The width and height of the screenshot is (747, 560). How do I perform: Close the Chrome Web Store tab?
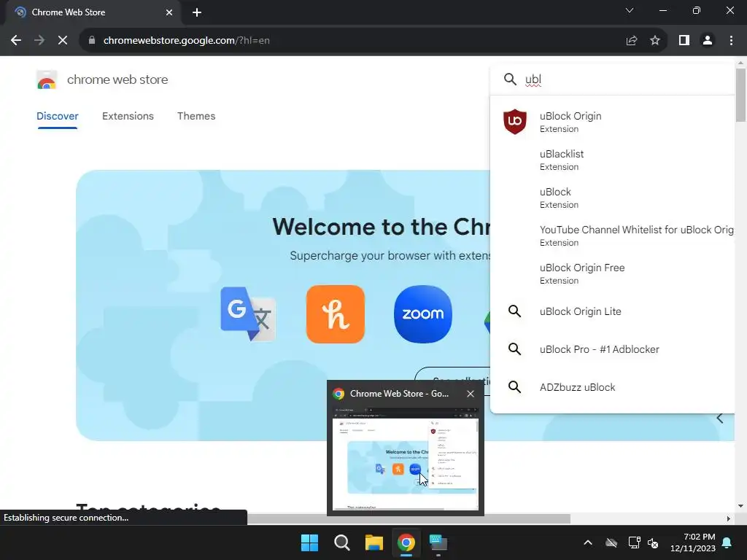coord(169,12)
